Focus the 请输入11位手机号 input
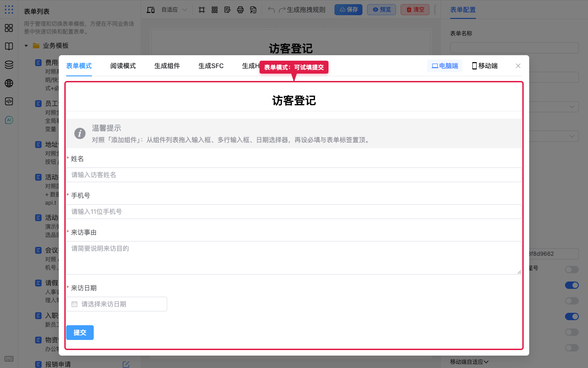Screen dimensions: 588x368 294,212
